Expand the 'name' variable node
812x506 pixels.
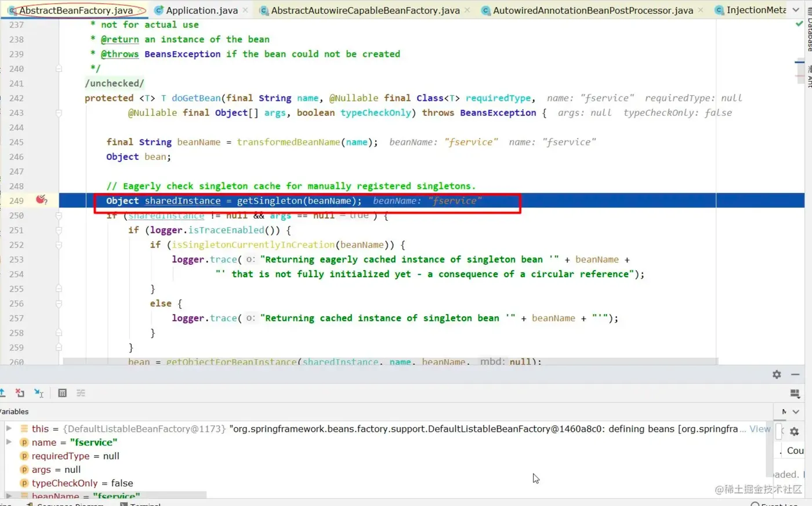pos(9,442)
